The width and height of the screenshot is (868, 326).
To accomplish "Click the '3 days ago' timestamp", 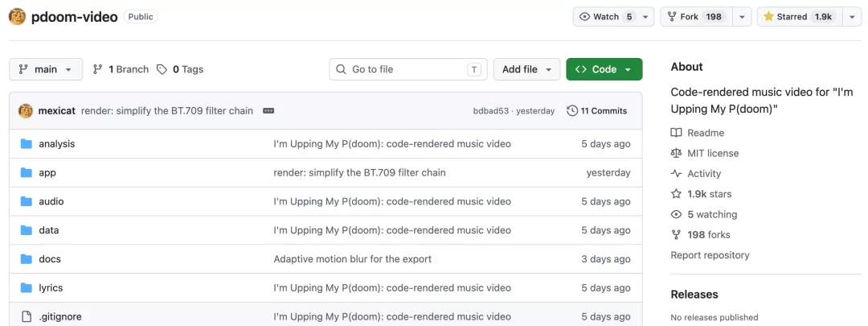I will click(606, 259).
